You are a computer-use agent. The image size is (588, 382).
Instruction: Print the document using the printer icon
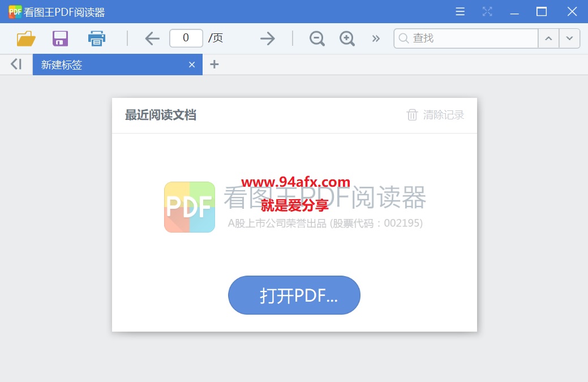point(97,38)
